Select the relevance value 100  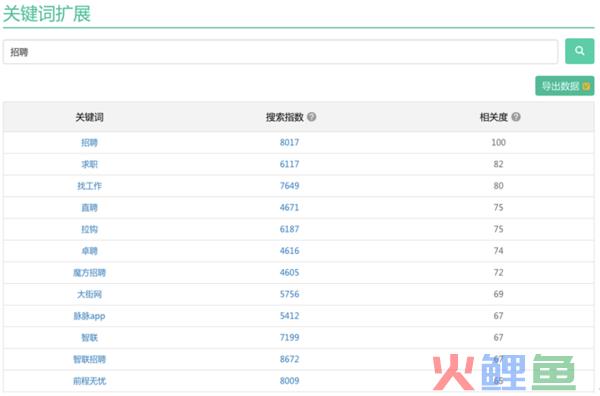(498, 143)
